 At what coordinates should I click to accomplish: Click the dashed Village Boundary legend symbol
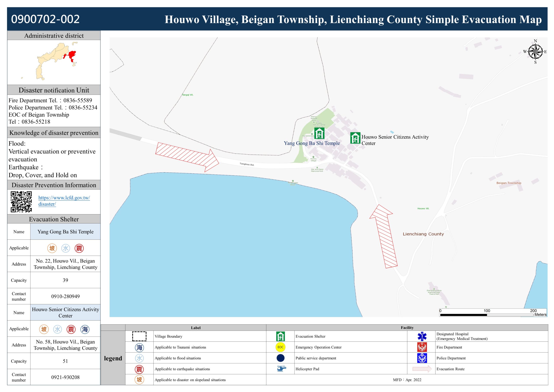click(x=139, y=336)
